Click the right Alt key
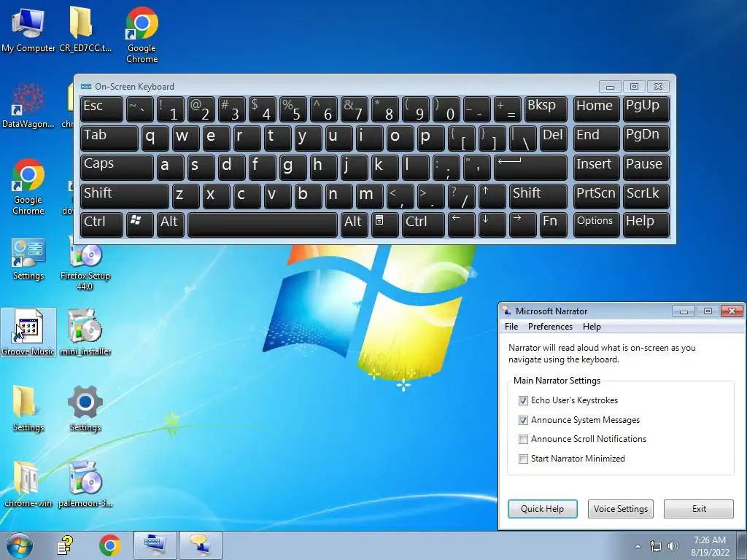747x560 pixels. coord(354,225)
